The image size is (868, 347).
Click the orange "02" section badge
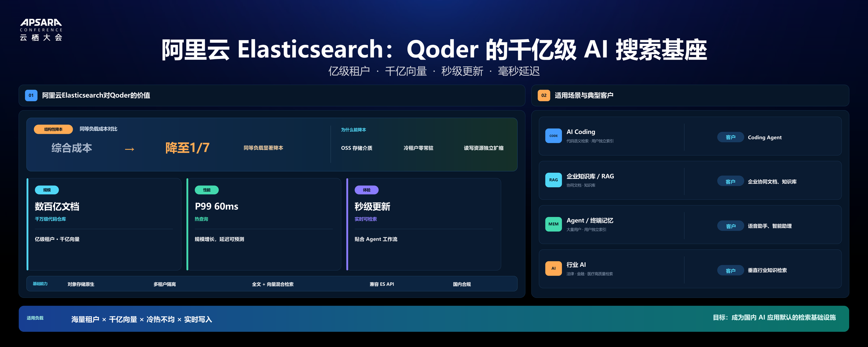click(544, 95)
